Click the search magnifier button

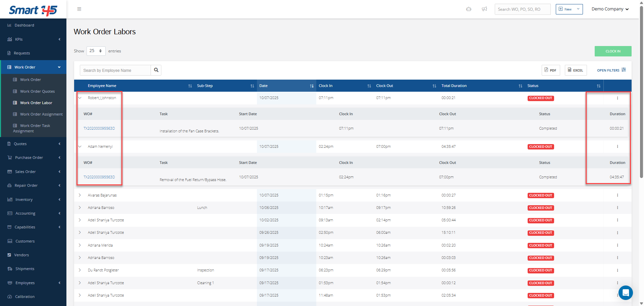[x=156, y=70]
